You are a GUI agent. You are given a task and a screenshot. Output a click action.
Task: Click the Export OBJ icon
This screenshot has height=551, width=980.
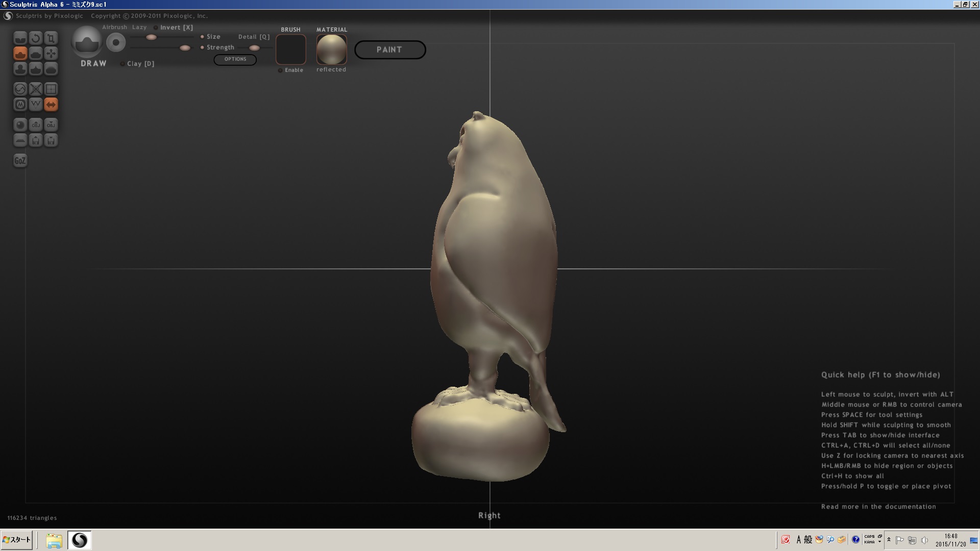click(51, 125)
